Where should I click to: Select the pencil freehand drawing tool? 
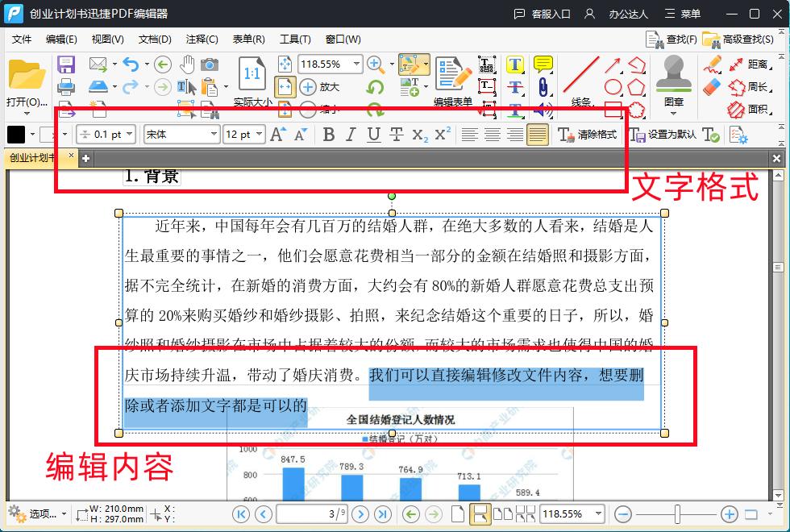pyautogui.click(x=713, y=63)
